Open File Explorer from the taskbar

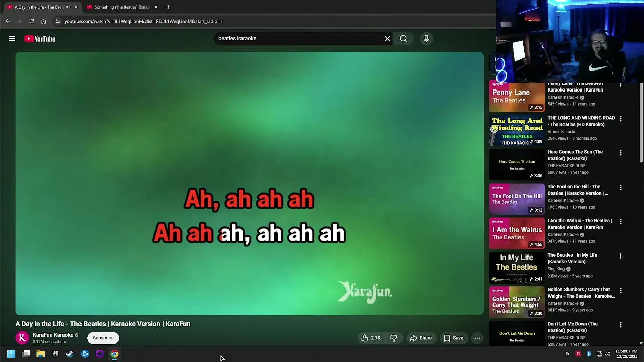click(41, 354)
